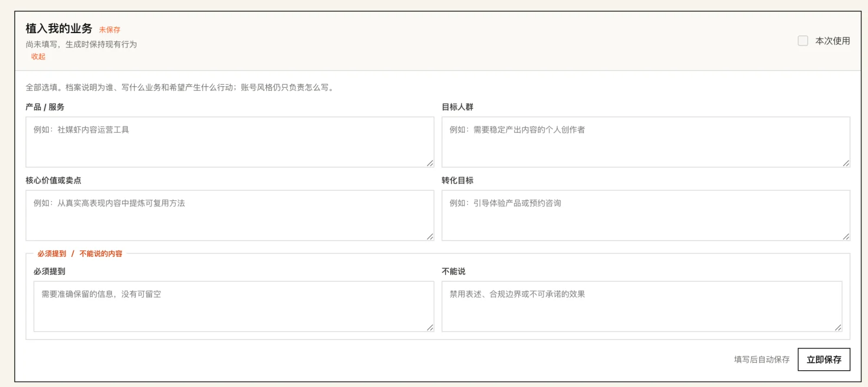Grab resize handle of 不能说 field
This screenshot has width=868, height=387.
coord(838,327)
